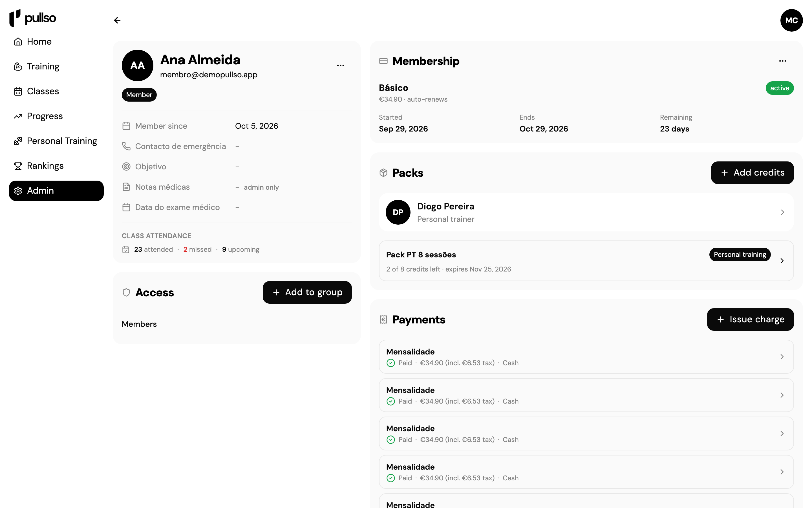Click the Add to group button
The height and width of the screenshot is (508, 812).
307,293
